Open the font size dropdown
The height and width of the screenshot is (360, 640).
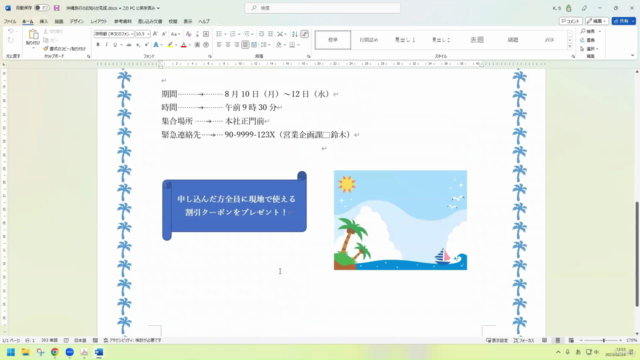148,34
